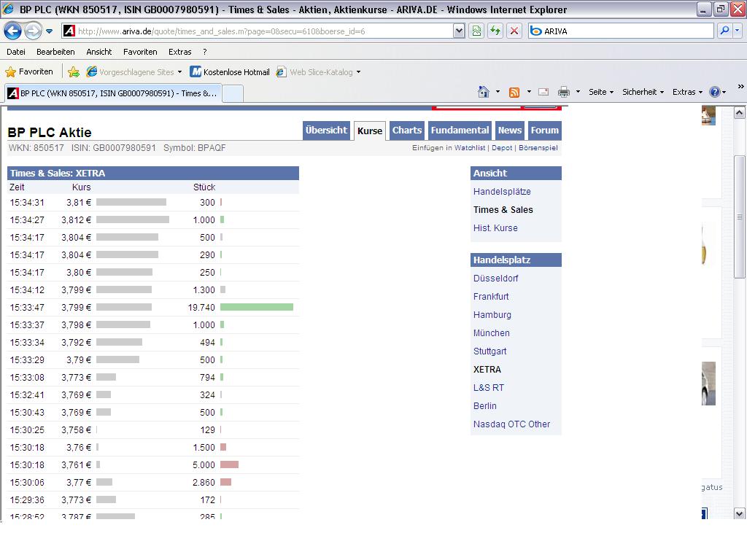747x560 pixels.
Task: Open the Seite command bar menu
Action: click(x=601, y=92)
